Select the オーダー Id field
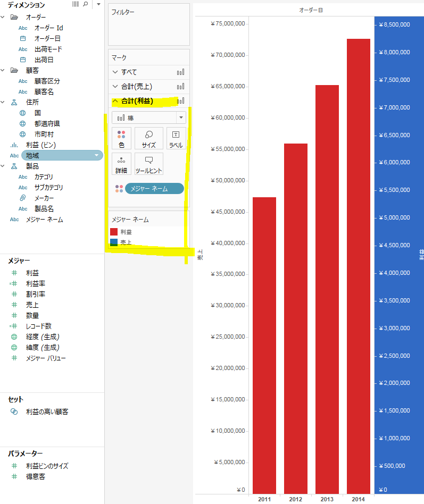The height and width of the screenshot is (504, 424). point(48,28)
